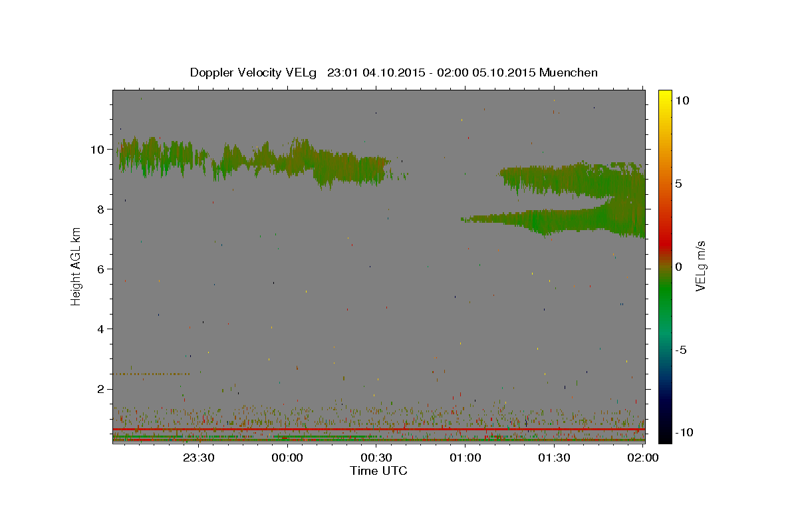Click the 6 km height tick label
The width and height of the screenshot is (798, 532).
click(x=102, y=269)
